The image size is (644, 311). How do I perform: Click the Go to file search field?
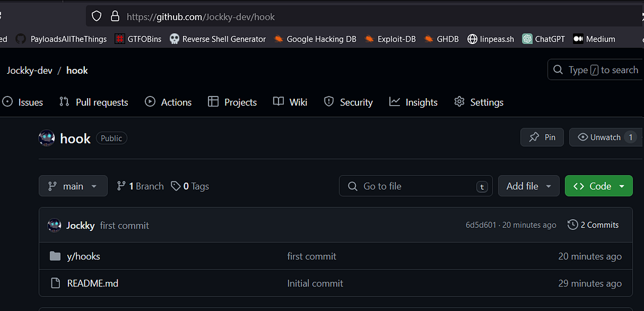click(x=416, y=186)
